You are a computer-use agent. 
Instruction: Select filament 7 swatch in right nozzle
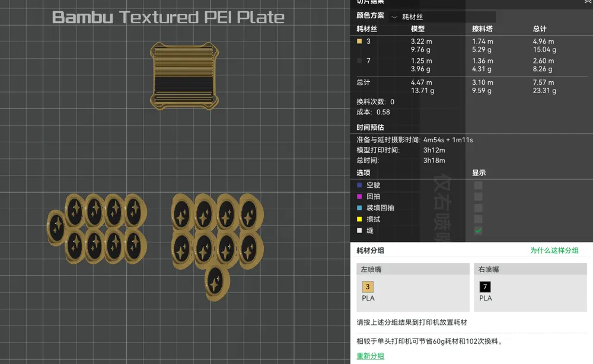coord(485,287)
